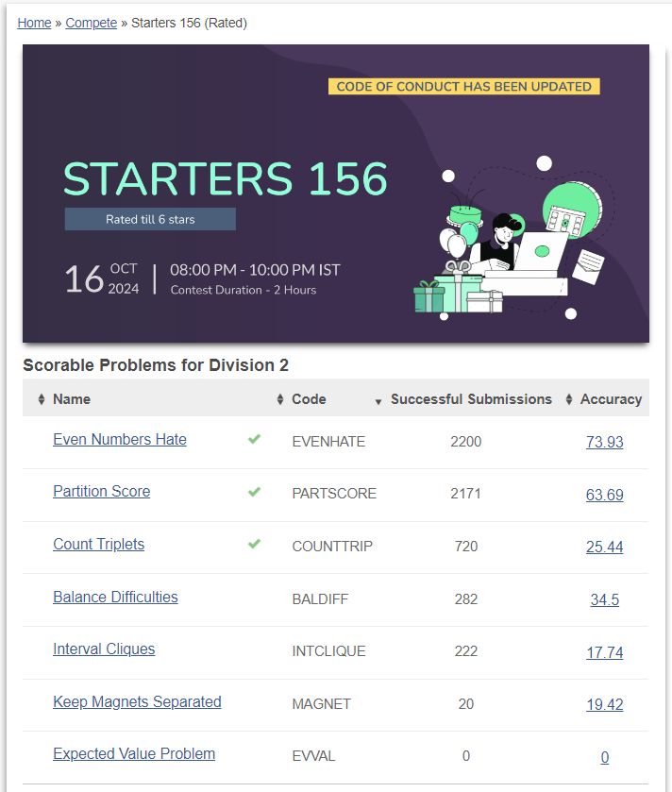Click green checkmark next to Partition Score
672x792 pixels.
[x=254, y=492]
